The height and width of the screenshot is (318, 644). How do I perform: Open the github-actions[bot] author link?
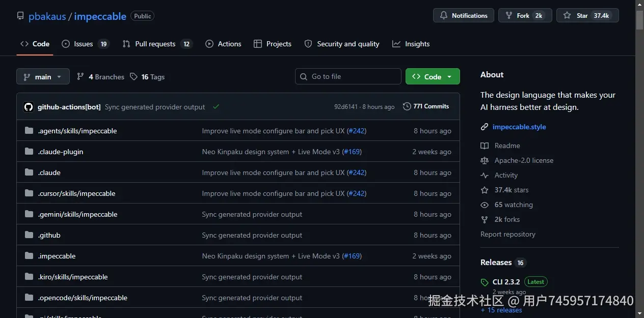click(x=69, y=107)
